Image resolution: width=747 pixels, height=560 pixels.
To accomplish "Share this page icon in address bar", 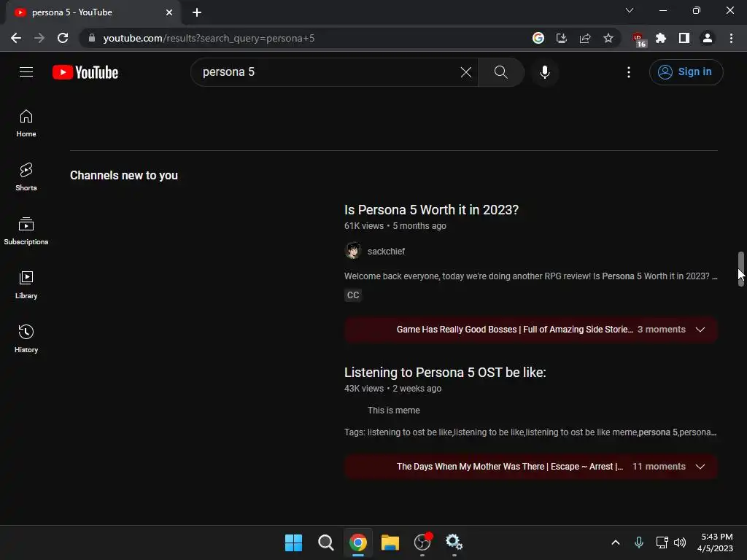I will 584,38.
